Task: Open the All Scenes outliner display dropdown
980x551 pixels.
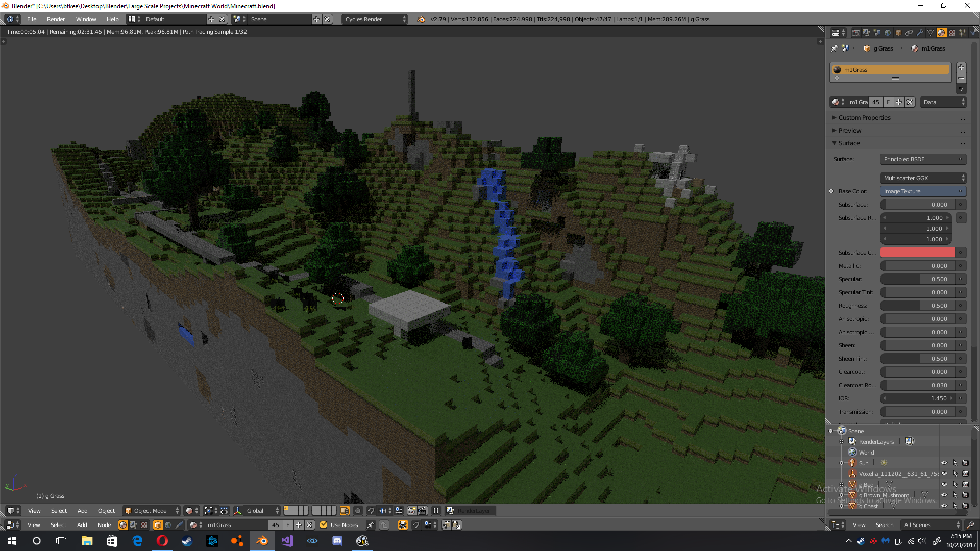Action: 932,525
